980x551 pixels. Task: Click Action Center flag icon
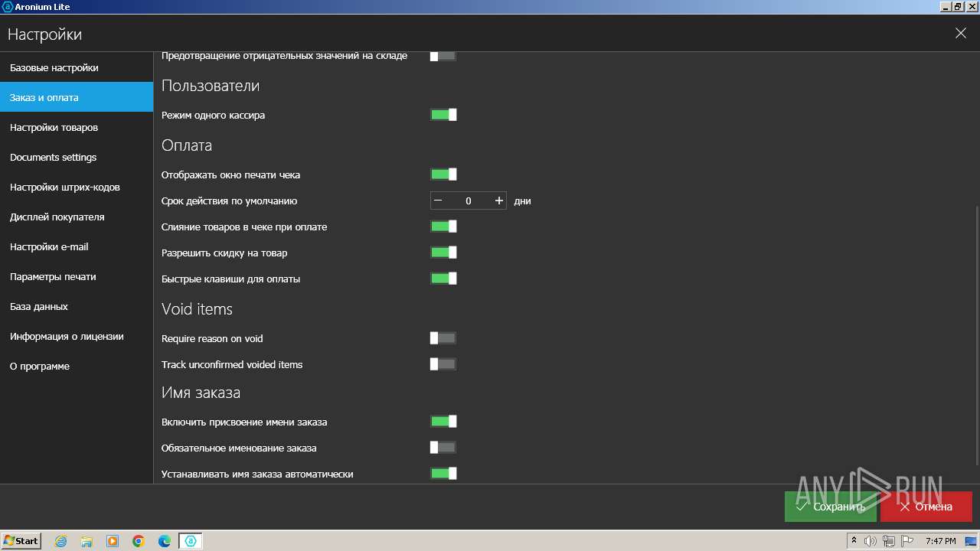[907, 541]
